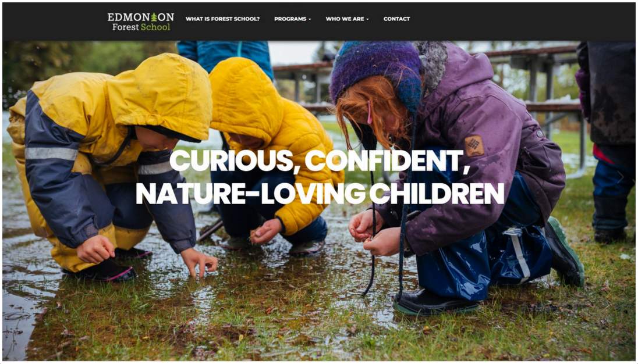Click the green 'School' word in logo
The image size is (638, 364).
click(155, 27)
